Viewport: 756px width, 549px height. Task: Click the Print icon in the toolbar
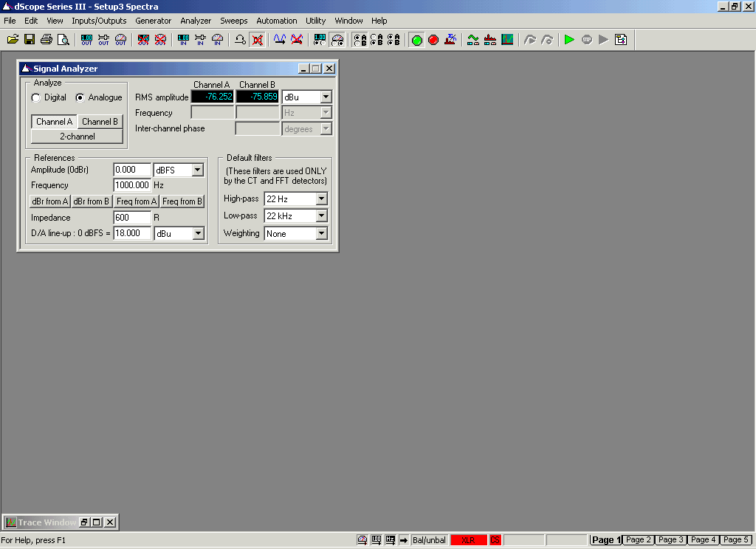tap(47, 40)
